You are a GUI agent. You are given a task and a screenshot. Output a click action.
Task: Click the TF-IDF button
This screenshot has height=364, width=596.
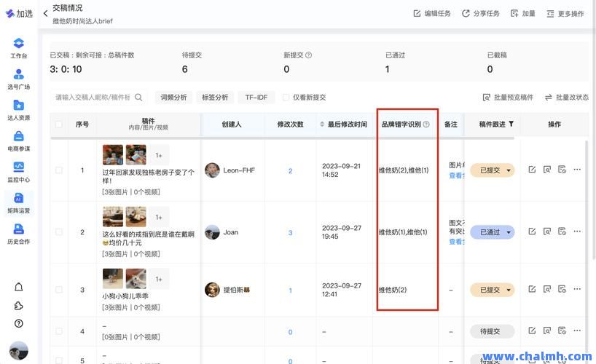point(256,98)
